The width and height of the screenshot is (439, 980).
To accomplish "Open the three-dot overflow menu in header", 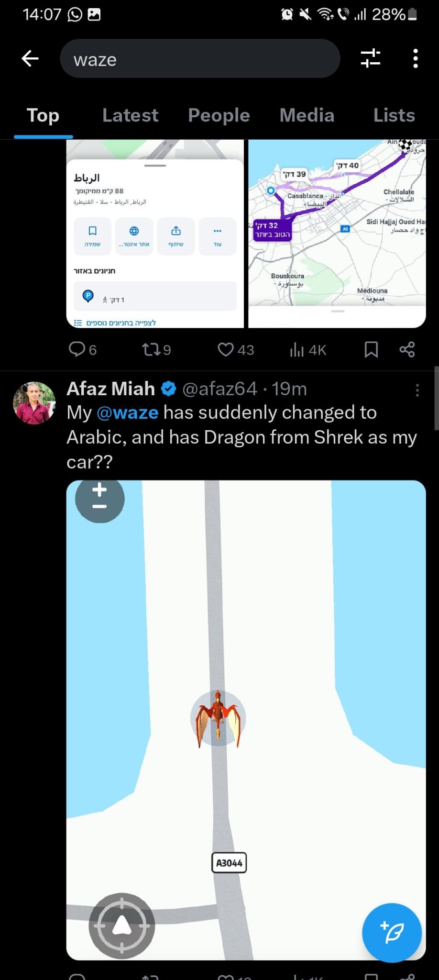I will (415, 58).
